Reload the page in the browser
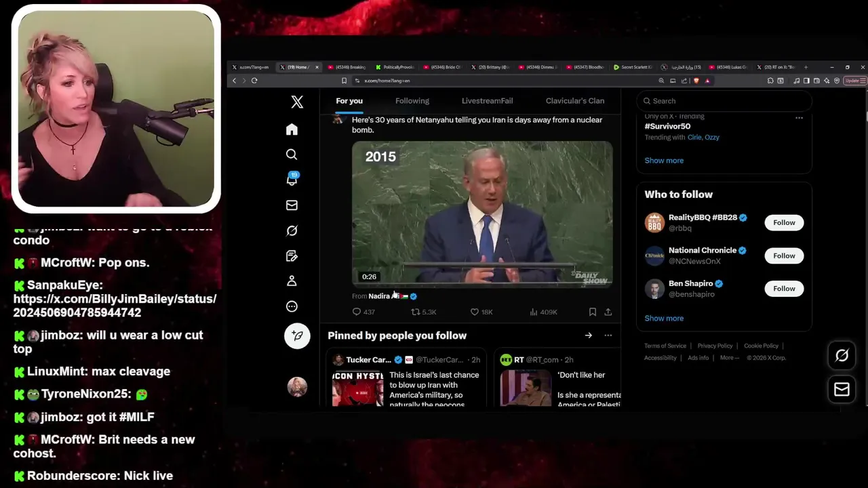 254,81
